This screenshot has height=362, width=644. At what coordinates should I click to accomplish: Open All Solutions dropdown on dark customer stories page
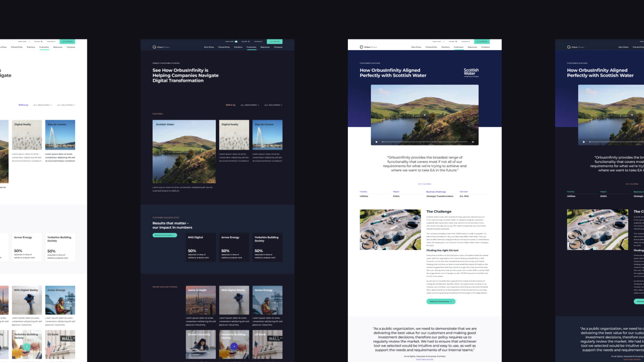(x=273, y=105)
